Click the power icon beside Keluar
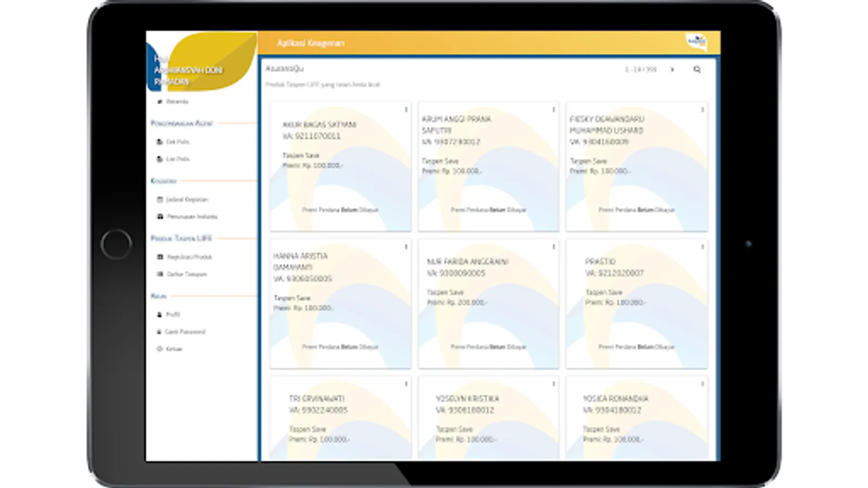 pyautogui.click(x=159, y=349)
